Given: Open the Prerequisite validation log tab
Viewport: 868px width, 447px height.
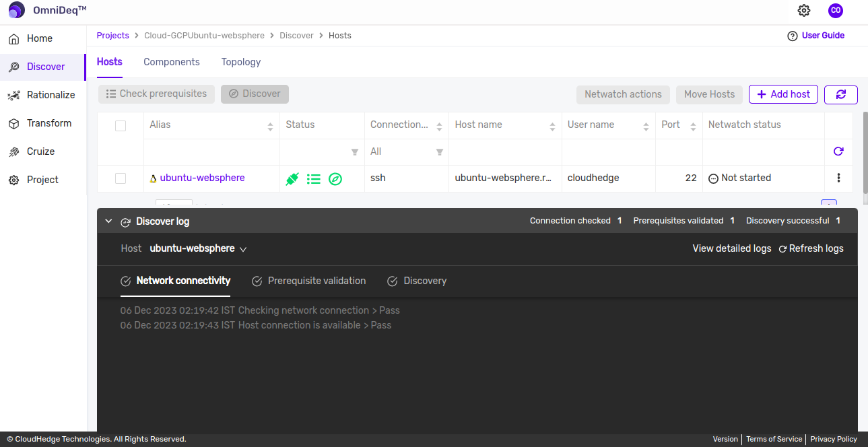Looking at the screenshot, I should [x=308, y=281].
